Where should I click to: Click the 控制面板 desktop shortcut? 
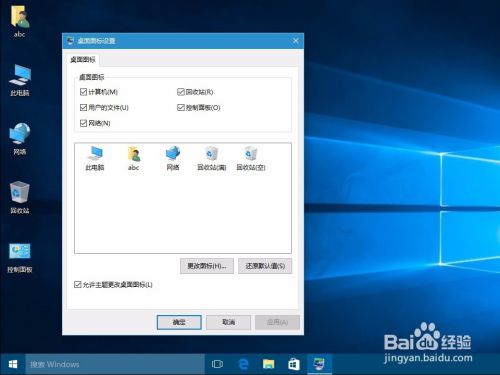coord(20,257)
